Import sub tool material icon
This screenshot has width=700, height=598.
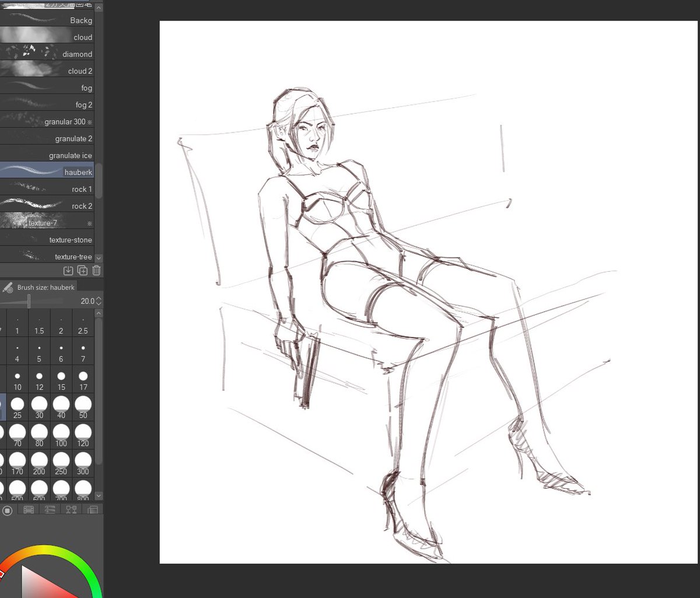pos(68,270)
